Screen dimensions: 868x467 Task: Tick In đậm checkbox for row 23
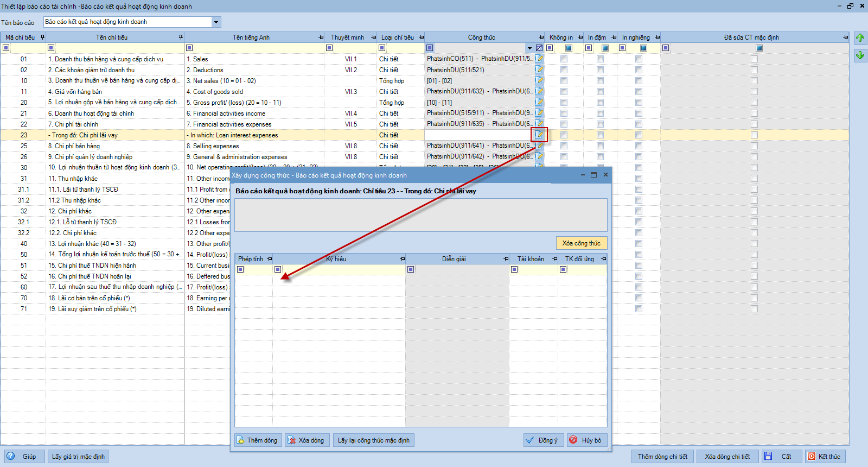[600, 135]
